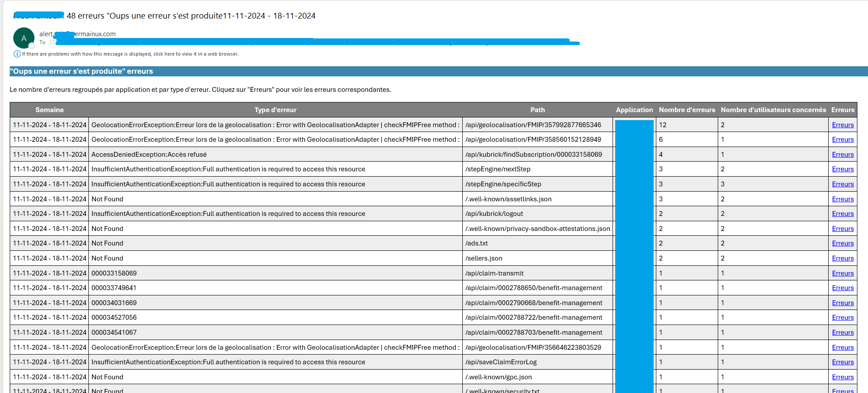868x393 pixels.
Task: Open Erreurs link for /ads.txt row
Action: click(842, 243)
